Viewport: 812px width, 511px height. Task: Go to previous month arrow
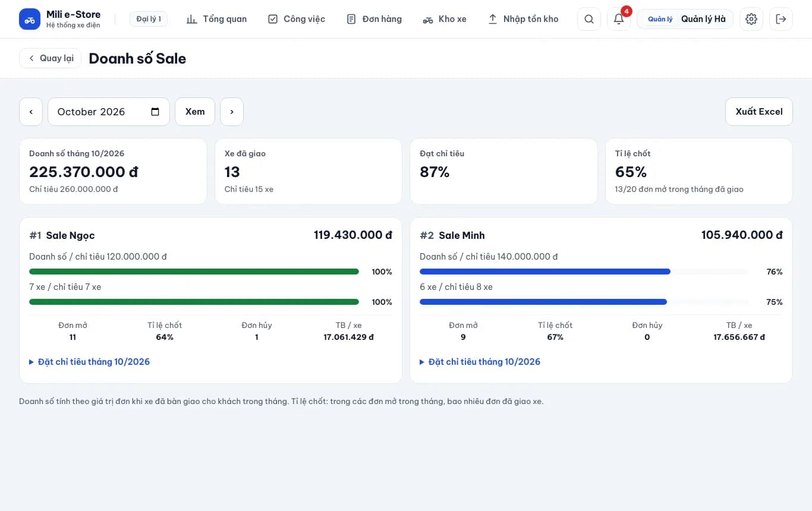[x=31, y=112]
